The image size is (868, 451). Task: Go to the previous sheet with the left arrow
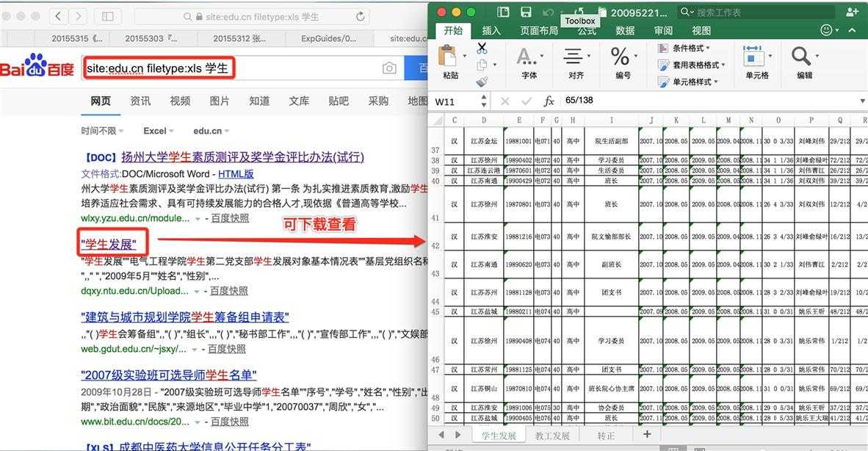[x=441, y=435]
